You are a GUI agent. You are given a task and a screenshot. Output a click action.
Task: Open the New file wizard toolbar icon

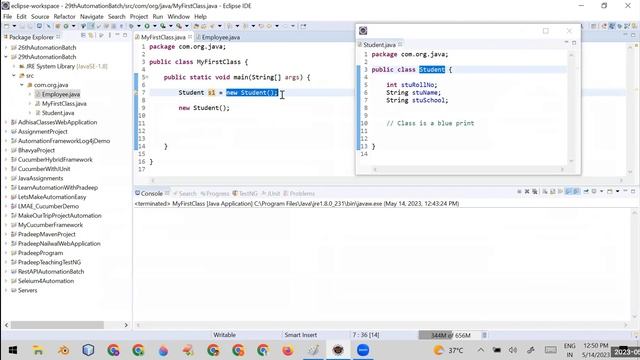7,26
